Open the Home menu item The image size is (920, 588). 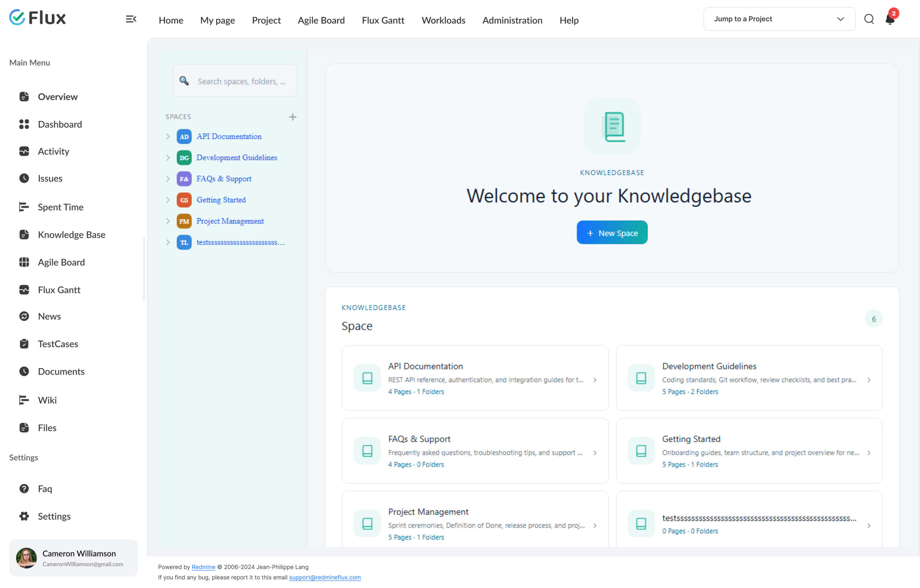171,20
